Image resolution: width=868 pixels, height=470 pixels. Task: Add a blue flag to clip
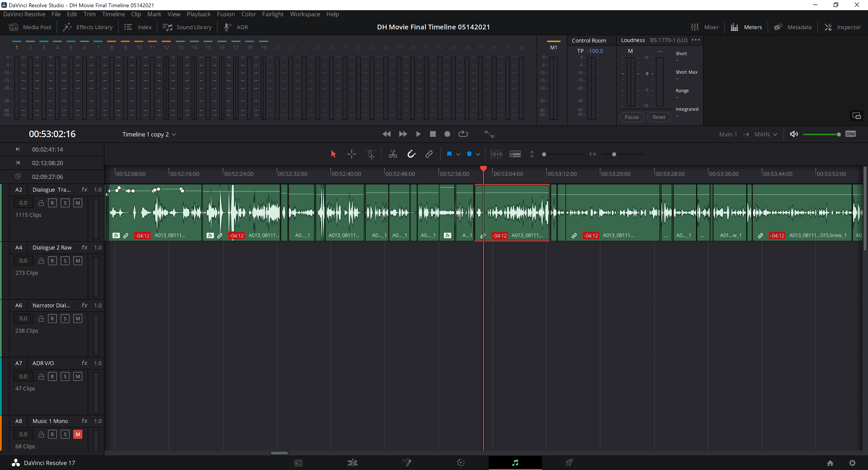click(449, 154)
